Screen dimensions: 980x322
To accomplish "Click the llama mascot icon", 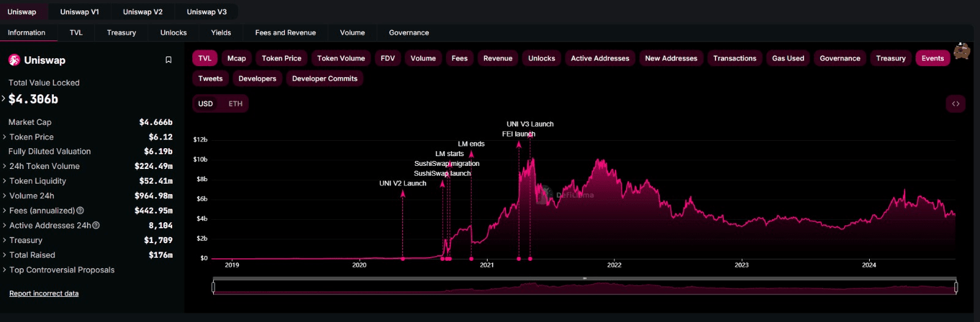I will coord(962,51).
